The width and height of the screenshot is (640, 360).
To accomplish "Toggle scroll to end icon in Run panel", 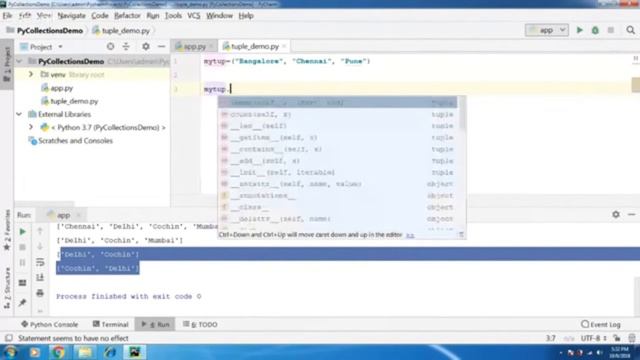I will pos(40,278).
